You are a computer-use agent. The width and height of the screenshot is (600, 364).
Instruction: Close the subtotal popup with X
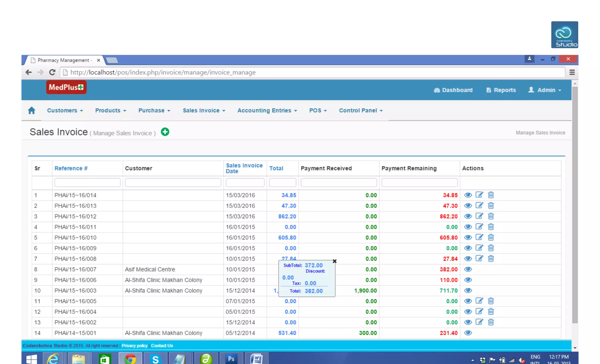coord(335,261)
